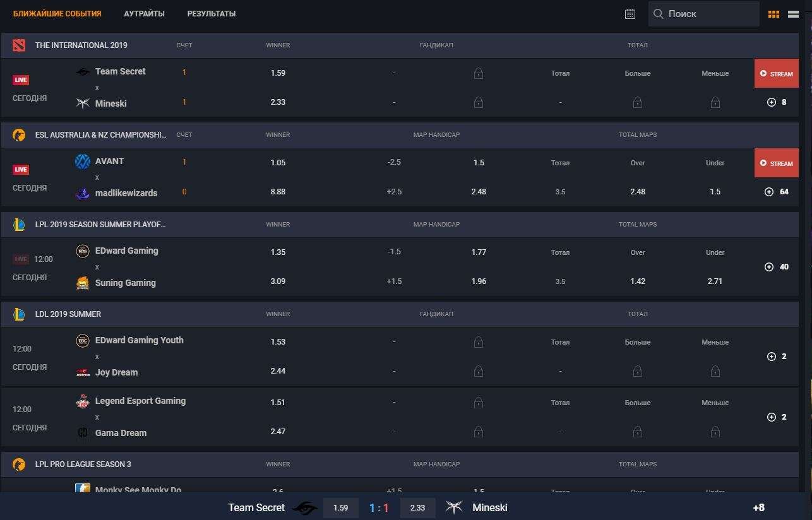
Task: Click the Legend Esport Gaming logo
Action: (83, 401)
